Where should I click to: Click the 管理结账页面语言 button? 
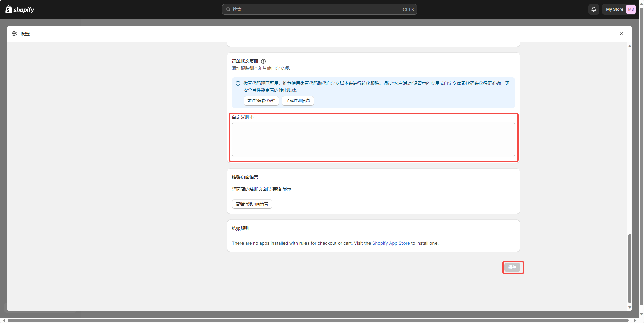(252, 204)
